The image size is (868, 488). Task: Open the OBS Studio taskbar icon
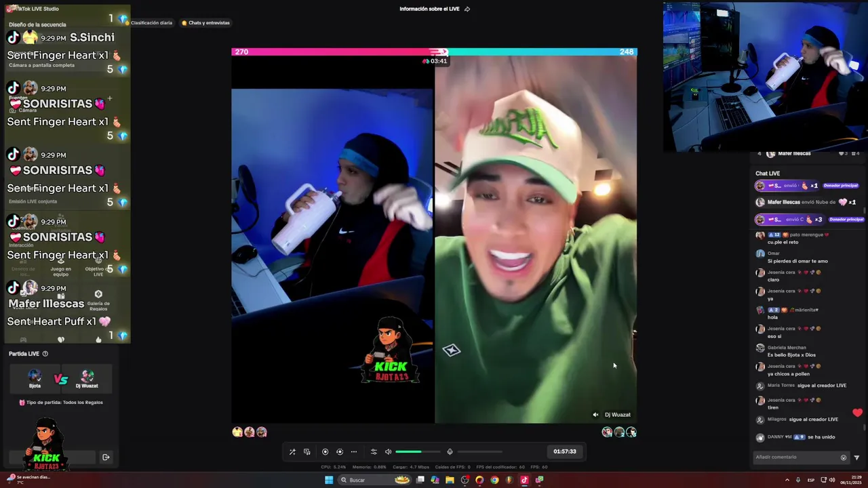[x=465, y=480]
